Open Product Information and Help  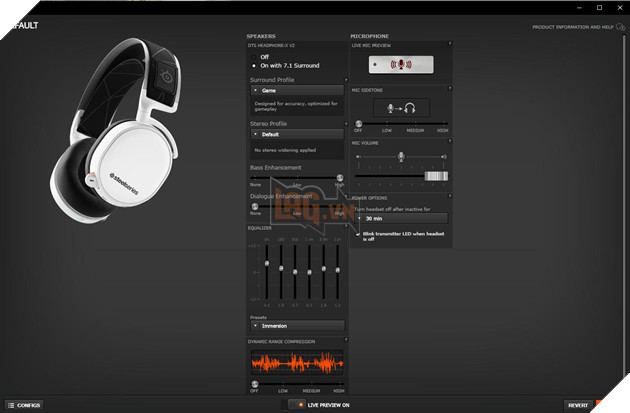click(x=573, y=27)
